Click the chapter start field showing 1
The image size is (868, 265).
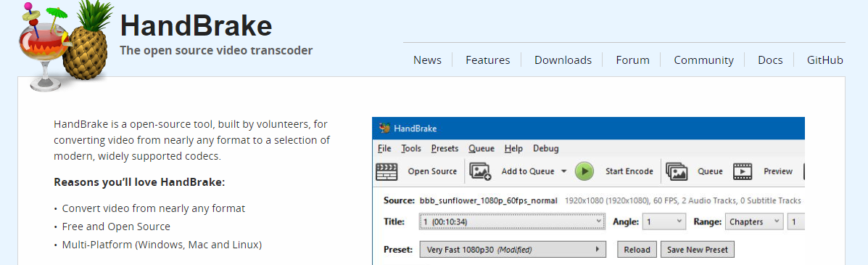pyautogui.click(x=796, y=221)
